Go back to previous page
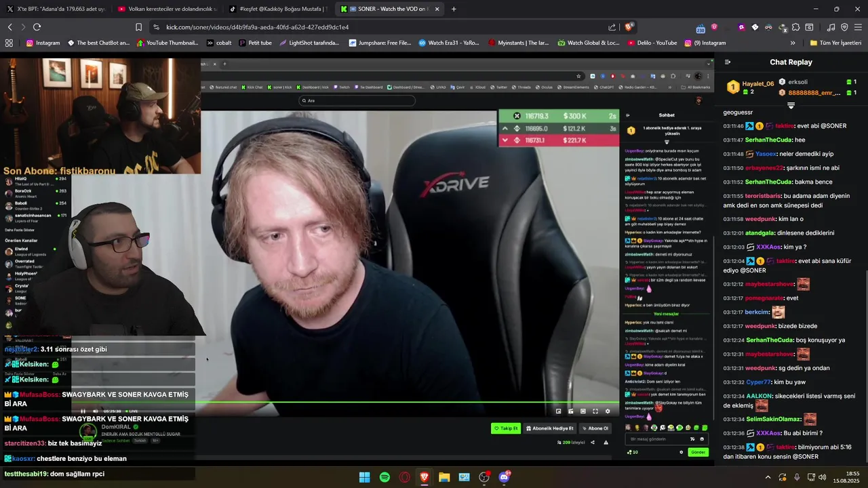 10,27
